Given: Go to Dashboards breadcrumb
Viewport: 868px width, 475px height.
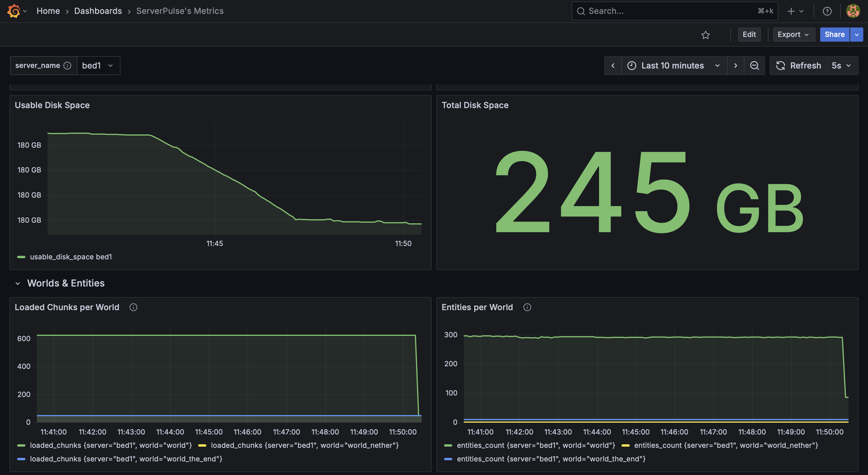Looking at the screenshot, I should [98, 11].
